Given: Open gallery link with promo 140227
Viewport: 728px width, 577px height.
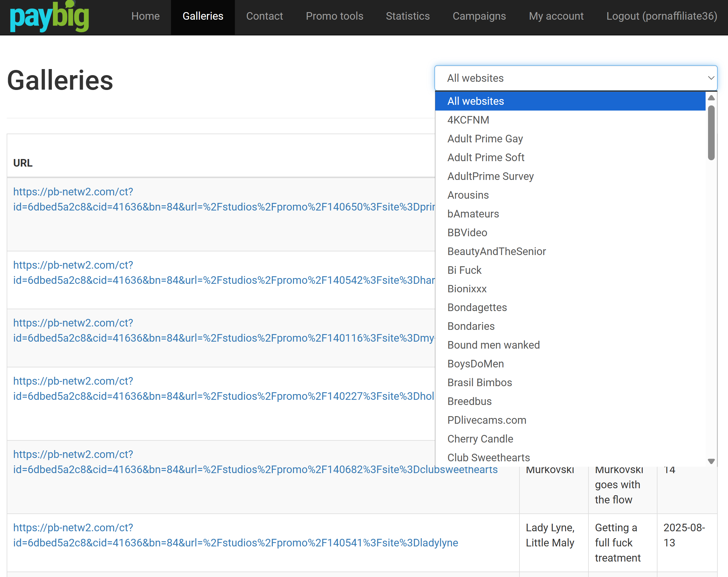Looking at the screenshot, I should [x=224, y=389].
